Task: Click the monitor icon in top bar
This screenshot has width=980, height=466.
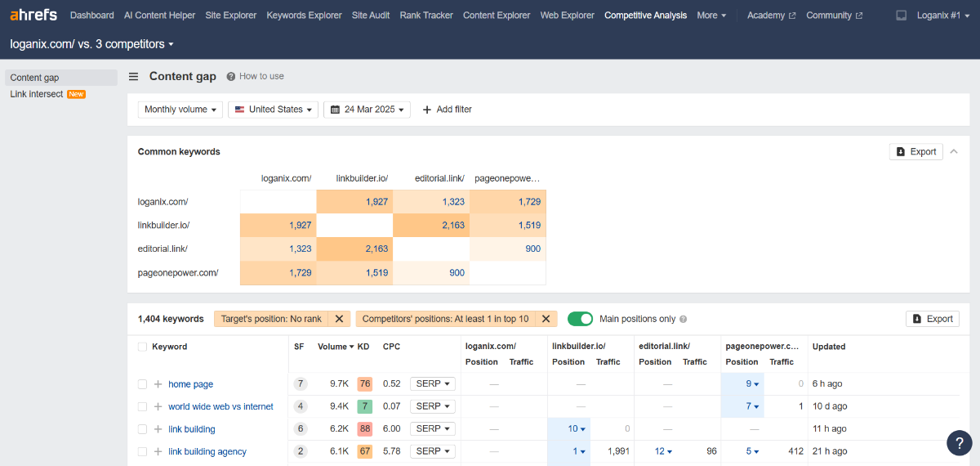Action: point(902,16)
